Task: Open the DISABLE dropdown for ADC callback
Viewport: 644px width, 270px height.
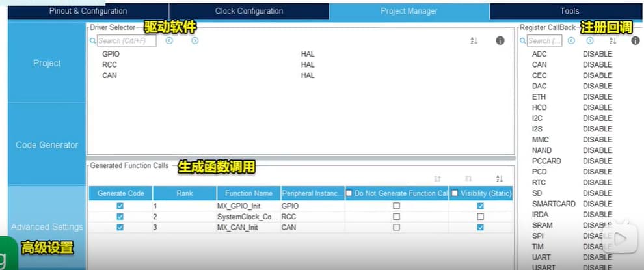Action: pos(597,54)
